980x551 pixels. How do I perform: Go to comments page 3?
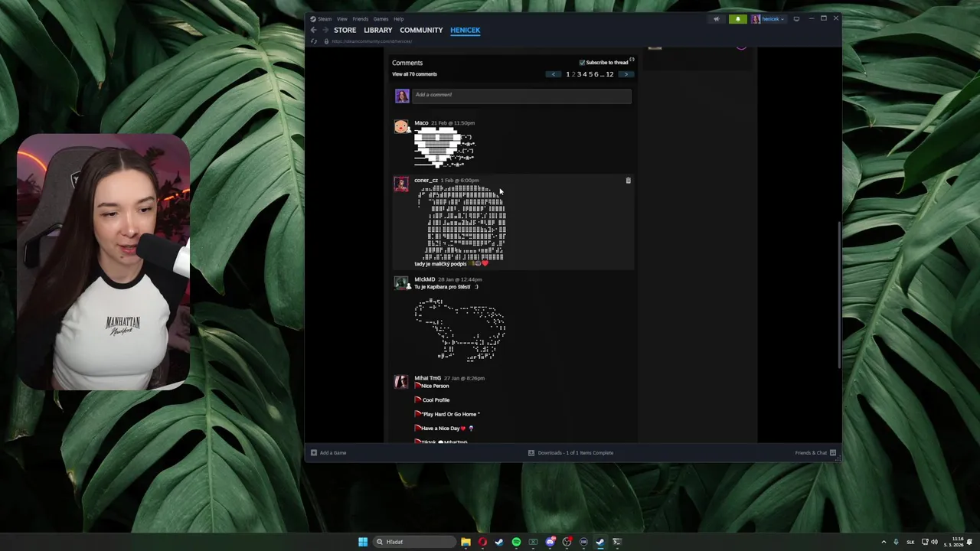579,74
